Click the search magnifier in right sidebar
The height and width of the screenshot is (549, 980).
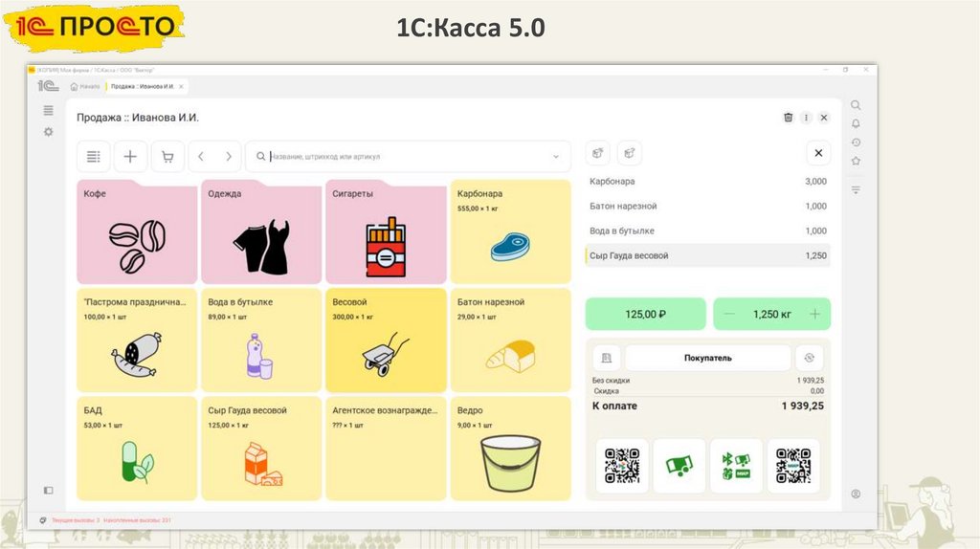[856, 105]
